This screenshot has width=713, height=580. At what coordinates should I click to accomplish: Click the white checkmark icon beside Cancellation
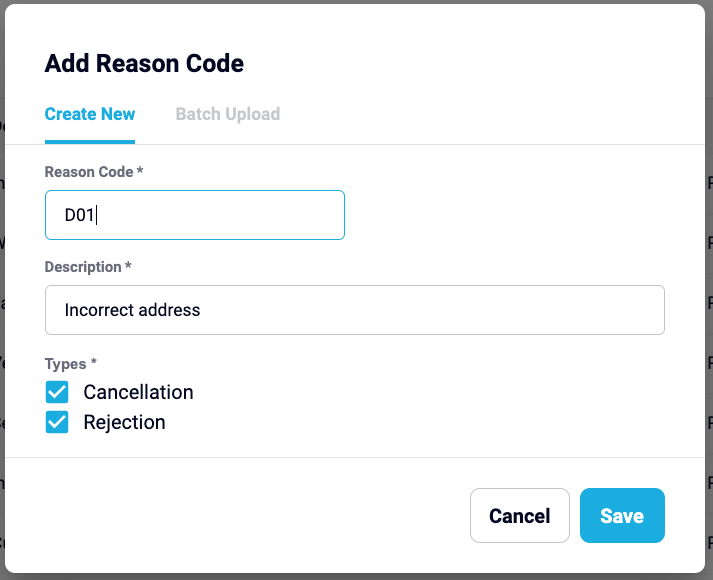point(57,392)
